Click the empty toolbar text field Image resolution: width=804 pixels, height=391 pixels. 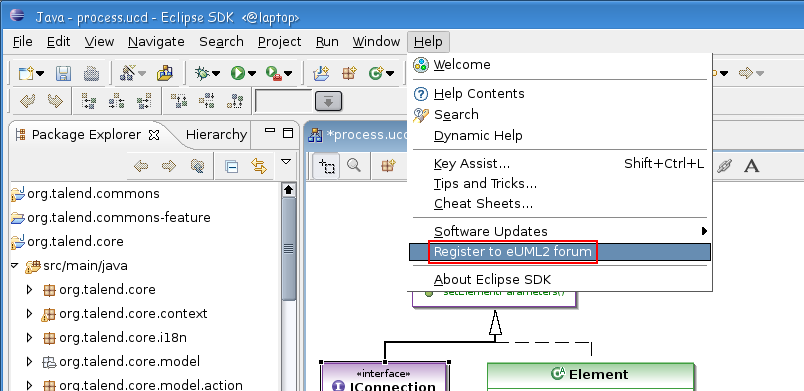pyautogui.click(x=284, y=101)
